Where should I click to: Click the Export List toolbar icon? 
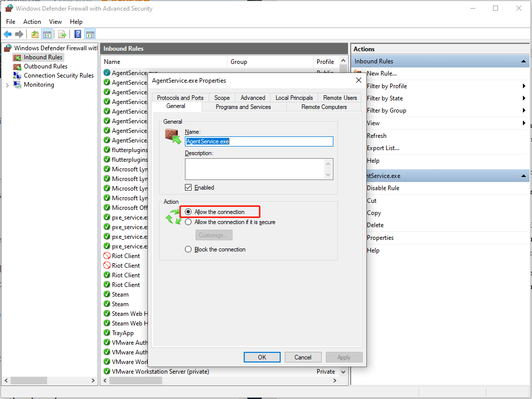point(62,34)
